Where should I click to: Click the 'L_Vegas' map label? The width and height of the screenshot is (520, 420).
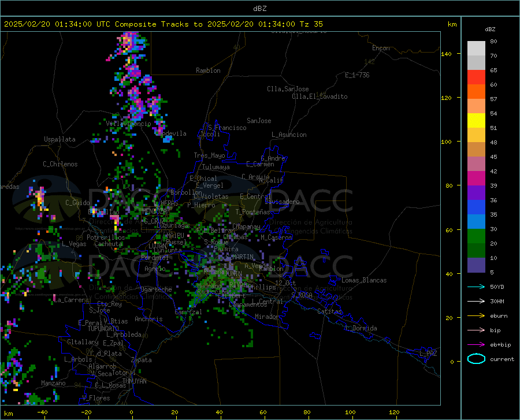click(x=74, y=244)
